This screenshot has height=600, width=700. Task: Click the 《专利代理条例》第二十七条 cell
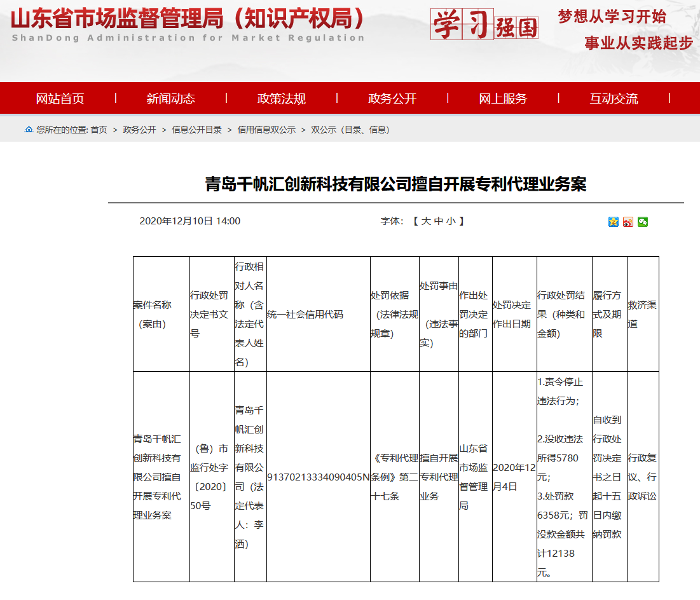click(x=395, y=477)
